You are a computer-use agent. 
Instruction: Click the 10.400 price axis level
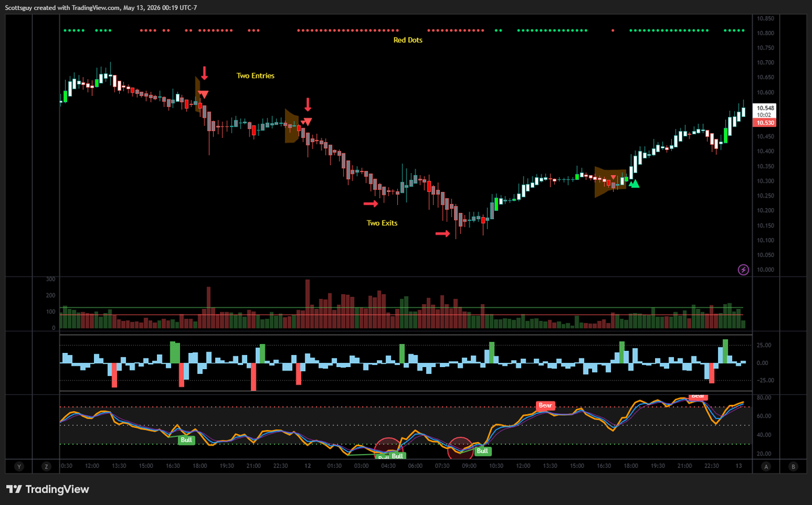(x=765, y=151)
